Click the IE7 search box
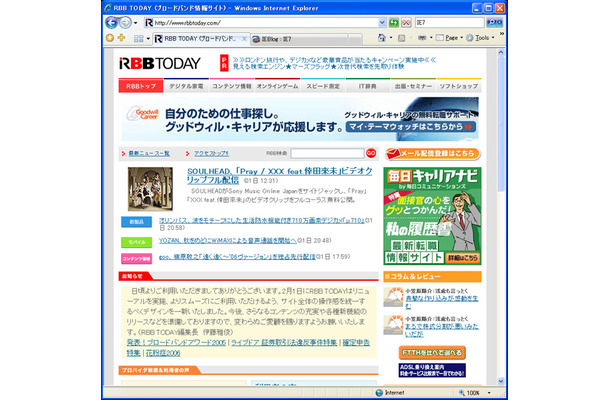 [x=449, y=23]
